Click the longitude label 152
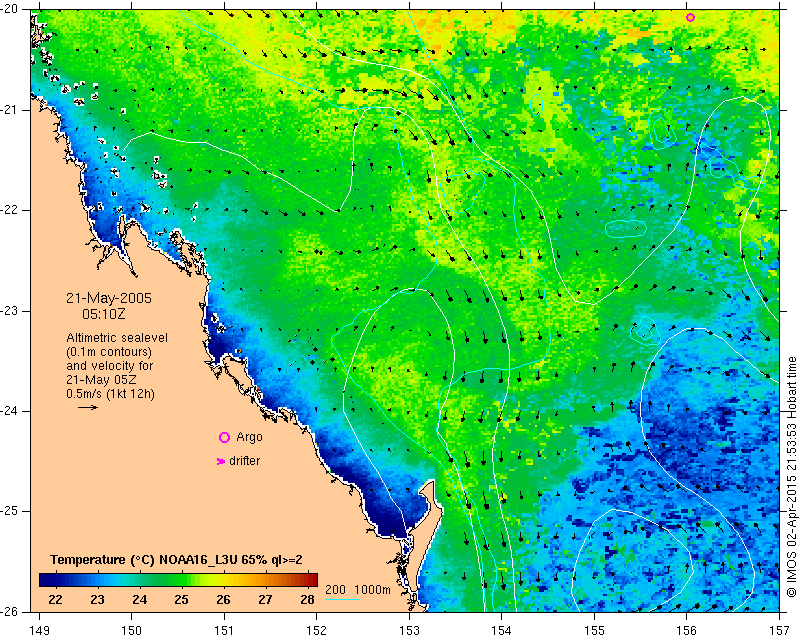The height and width of the screenshot is (640, 800). (317, 631)
